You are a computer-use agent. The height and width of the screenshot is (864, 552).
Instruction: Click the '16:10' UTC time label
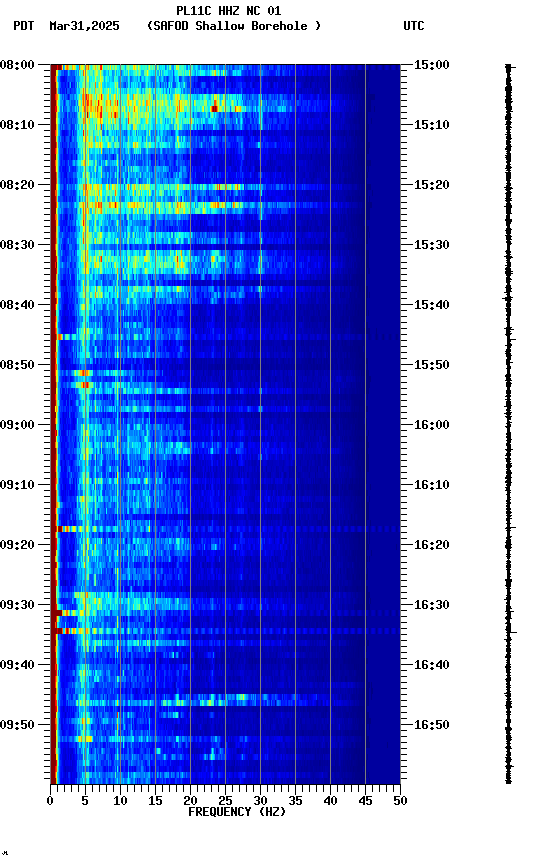coord(432,485)
